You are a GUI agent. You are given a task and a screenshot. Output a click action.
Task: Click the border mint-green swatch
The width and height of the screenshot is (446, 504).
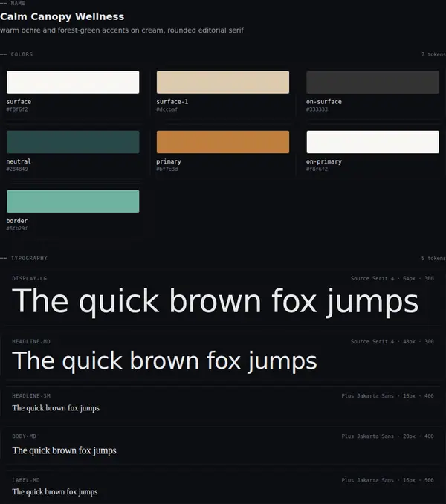[73, 201]
